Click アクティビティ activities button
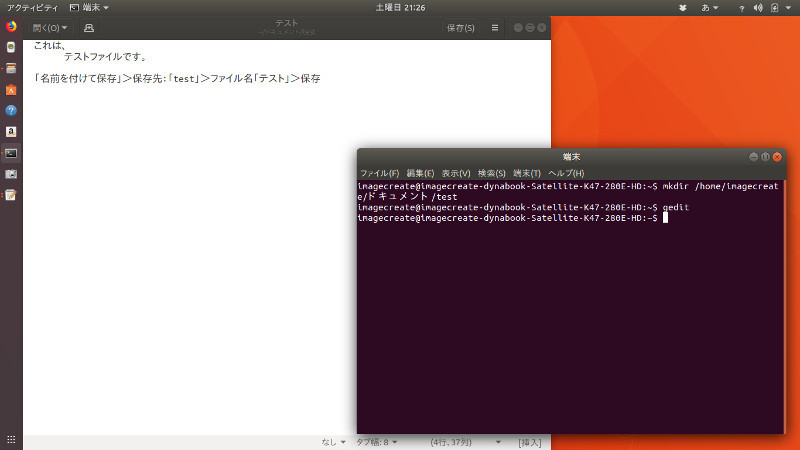This screenshot has height=450, width=800. coord(32,8)
